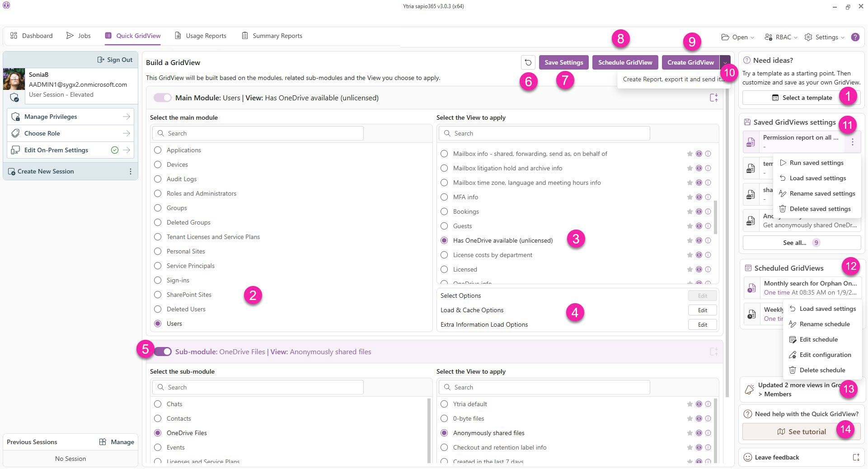Expand the Create GridView dropdown arrow
This screenshot has height=469, width=868.
[725, 62]
